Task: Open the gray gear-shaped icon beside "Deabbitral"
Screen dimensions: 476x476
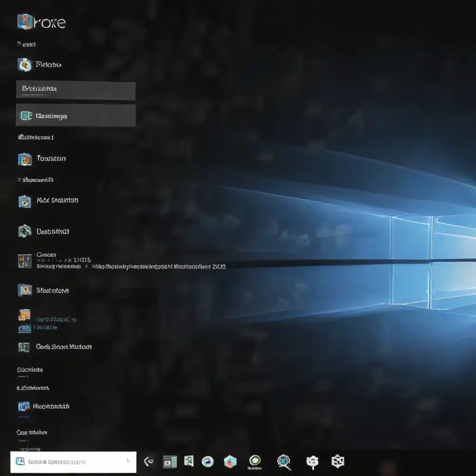Action: [25, 231]
